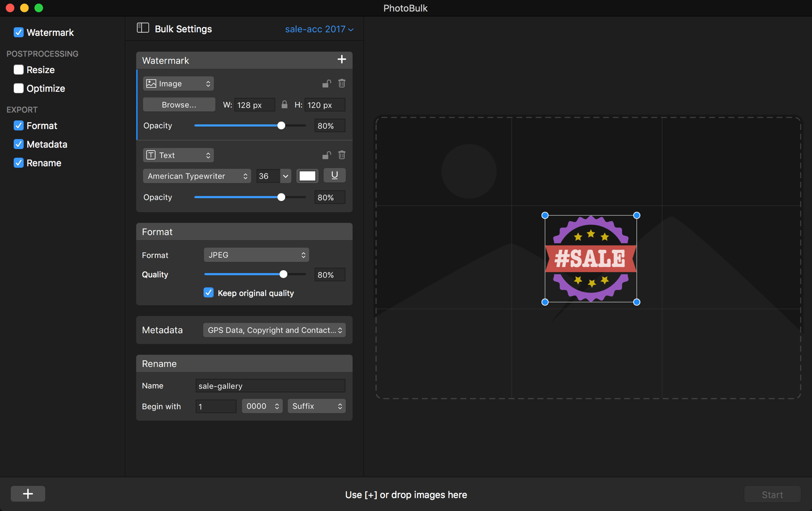This screenshot has height=511, width=812.
Task: Click the sale-gallery Name field
Action: point(270,385)
